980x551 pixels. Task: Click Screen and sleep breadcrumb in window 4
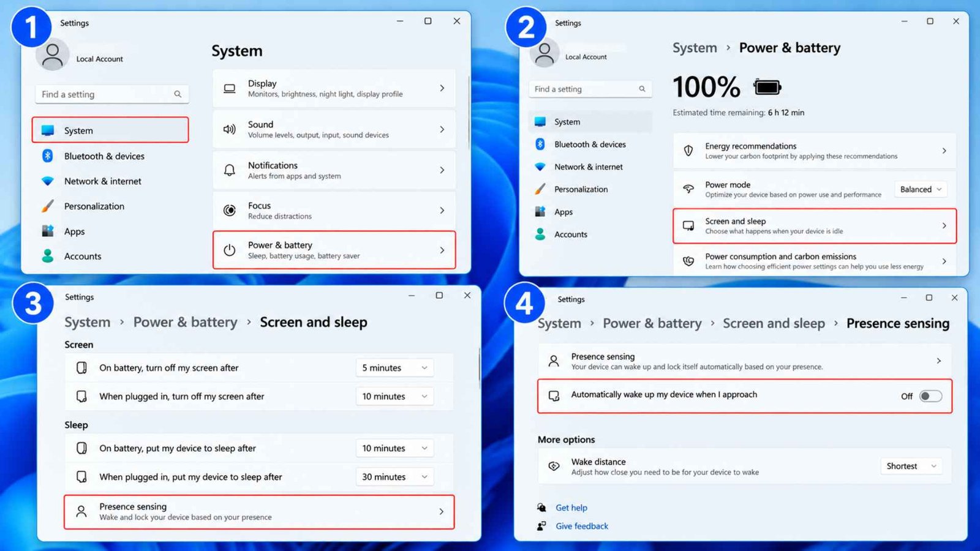[774, 323]
